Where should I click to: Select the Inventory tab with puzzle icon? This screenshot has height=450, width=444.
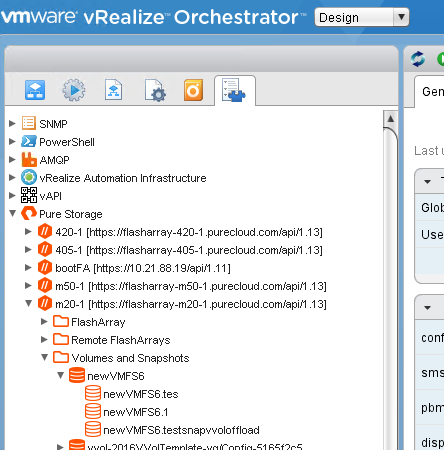click(234, 90)
